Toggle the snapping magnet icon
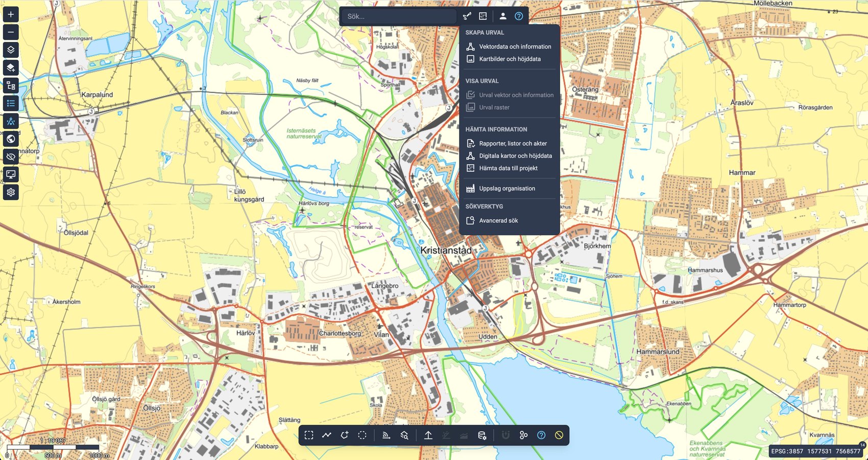This screenshot has width=868, height=460. tap(505, 435)
